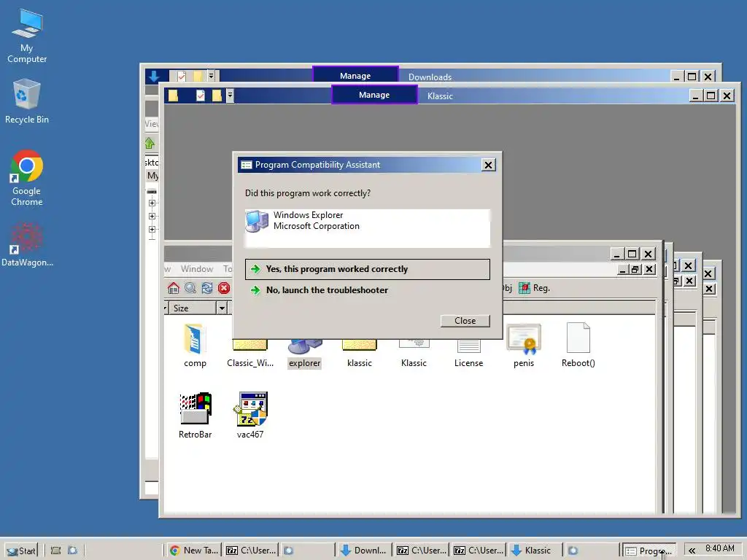Close the Program Compatibility Assistant via X
Screen dimensions: 747x560
[x=488, y=166]
